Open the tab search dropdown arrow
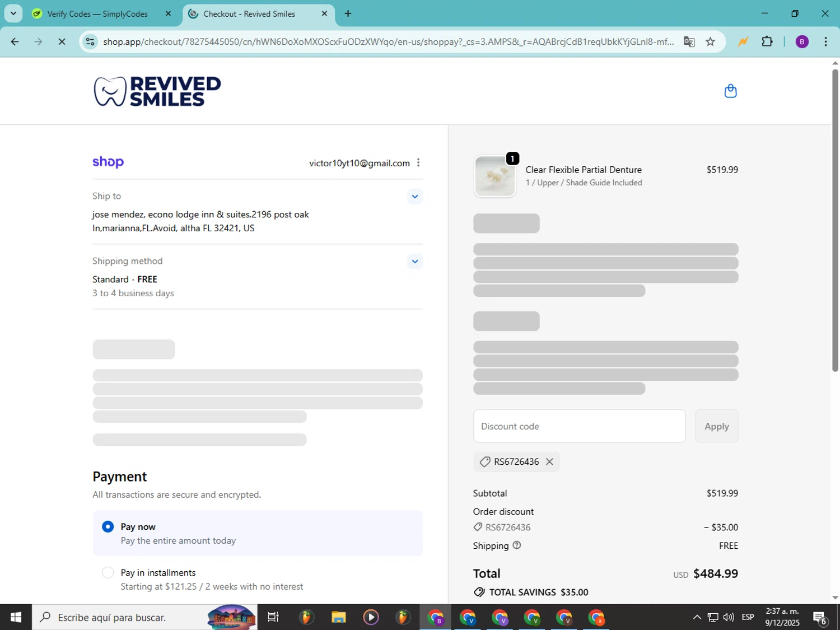The image size is (840, 630). (13, 13)
